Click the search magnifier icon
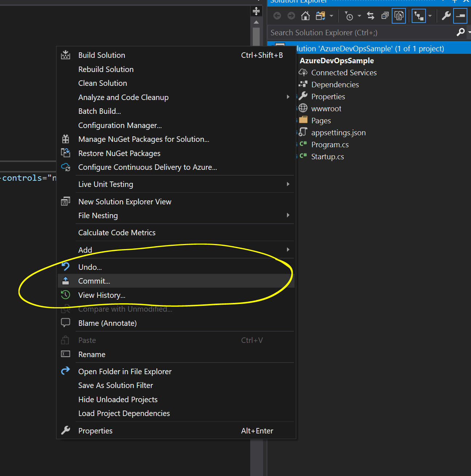 pyautogui.click(x=460, y=32)
